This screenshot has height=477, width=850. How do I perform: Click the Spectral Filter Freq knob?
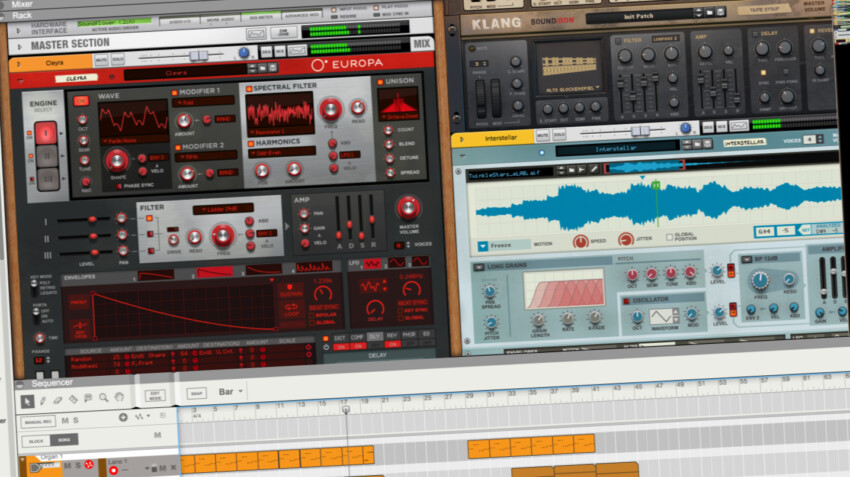pos(330,109)
